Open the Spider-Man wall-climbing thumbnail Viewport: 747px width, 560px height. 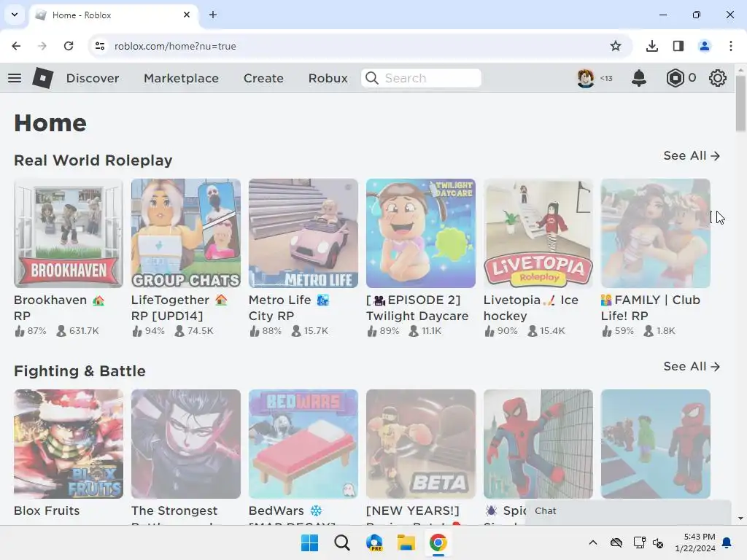(538, 444)
